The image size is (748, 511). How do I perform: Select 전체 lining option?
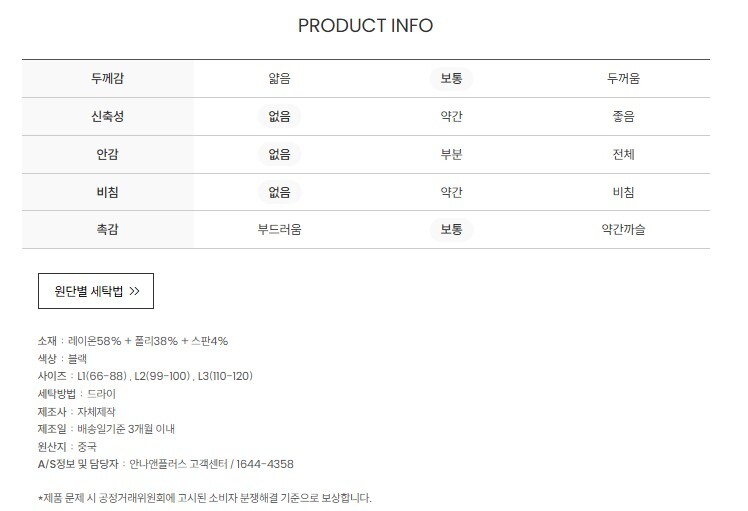(x=623, y=154)
